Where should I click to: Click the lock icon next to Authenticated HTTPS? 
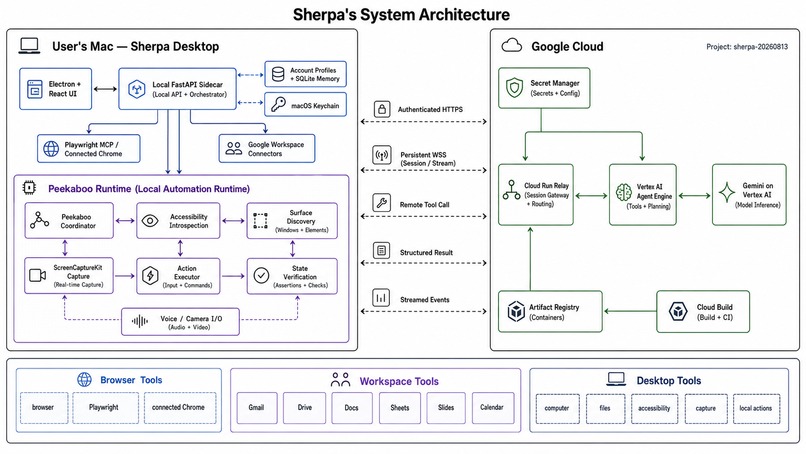point(381,109)
